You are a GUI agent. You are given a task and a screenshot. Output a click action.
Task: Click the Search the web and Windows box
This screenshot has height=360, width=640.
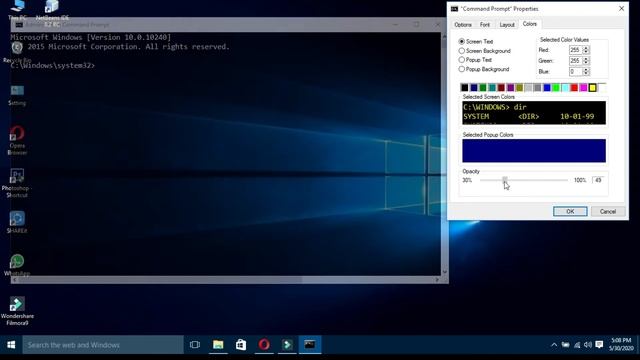[x=103, y=345]
